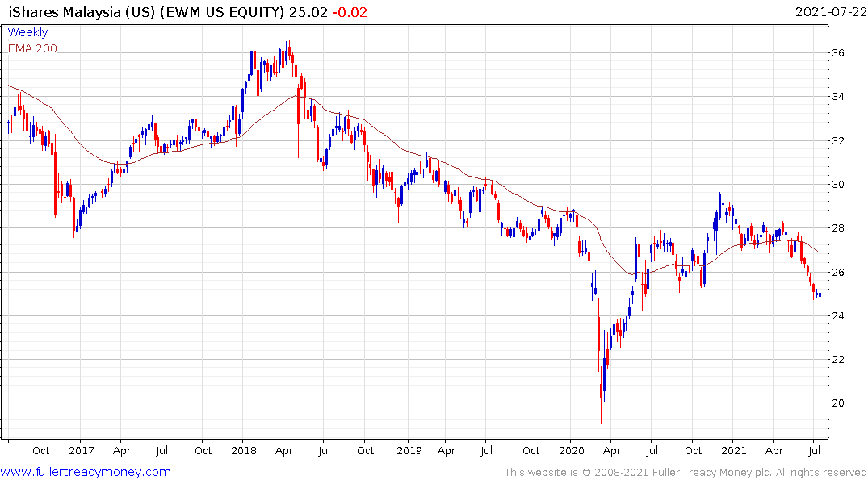
Task: Open the www.fullertreacymoney.com link
Action: click(86, 472)
